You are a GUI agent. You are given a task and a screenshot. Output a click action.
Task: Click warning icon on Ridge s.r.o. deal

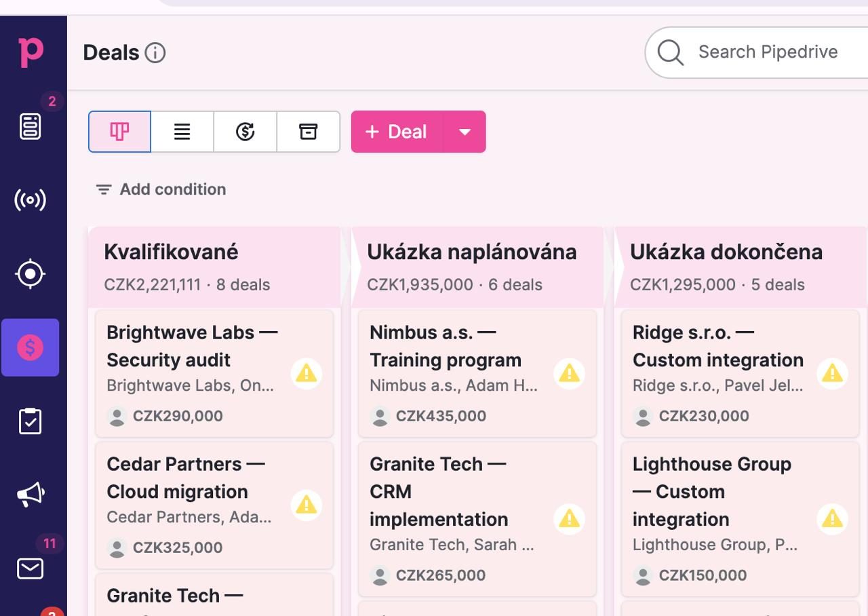pos(832,373)
